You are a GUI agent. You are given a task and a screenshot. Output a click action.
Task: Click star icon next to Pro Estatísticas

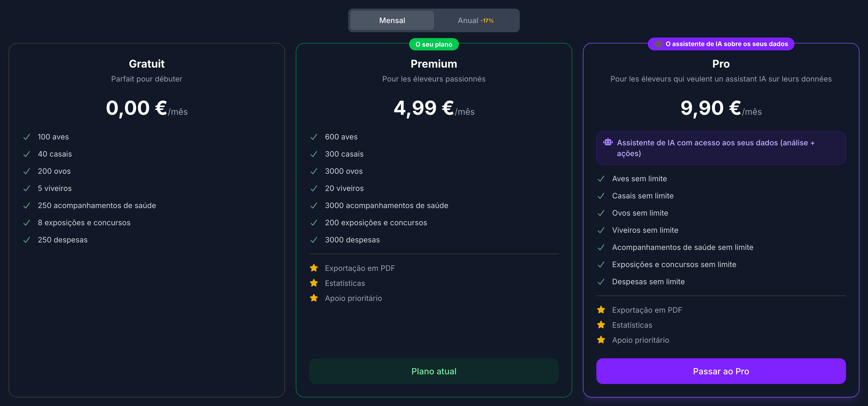pyautogui.click(x=601, y=325)
